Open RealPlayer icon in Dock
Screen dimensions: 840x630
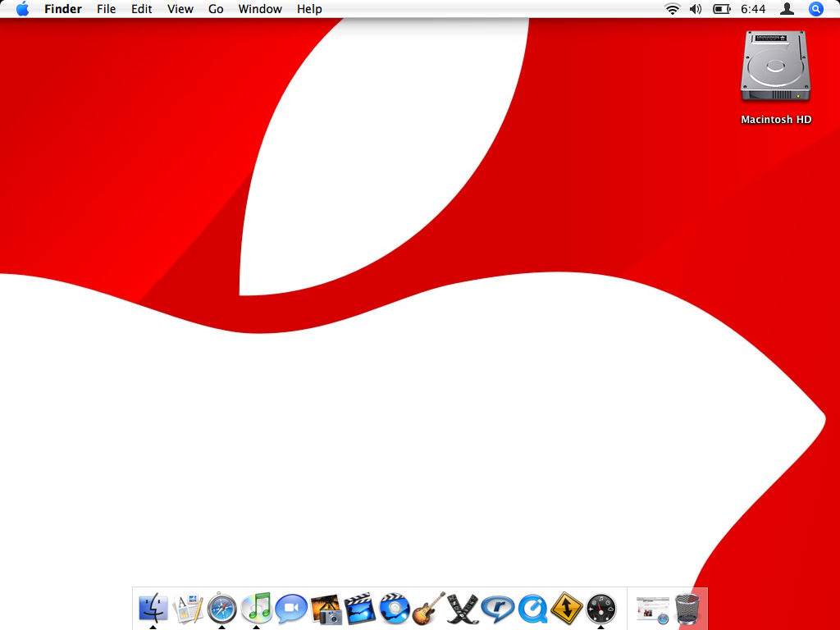(x=498, y=609)
